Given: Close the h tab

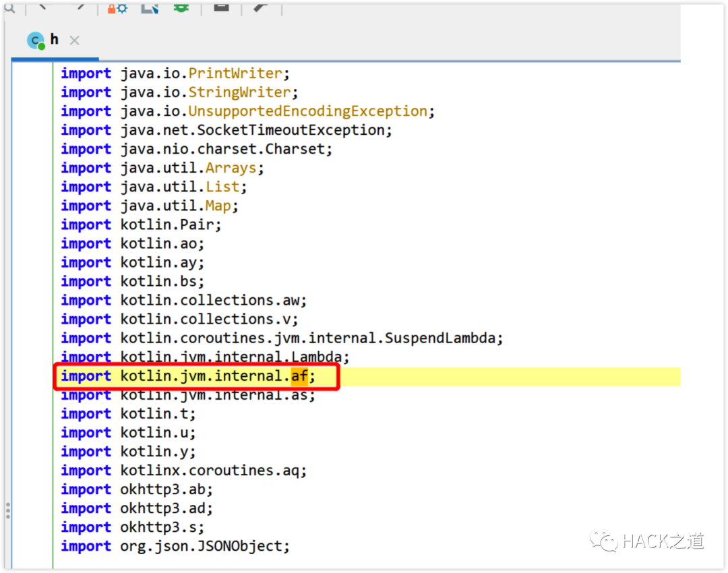Looking at the screenshot, I should (74, 40).
